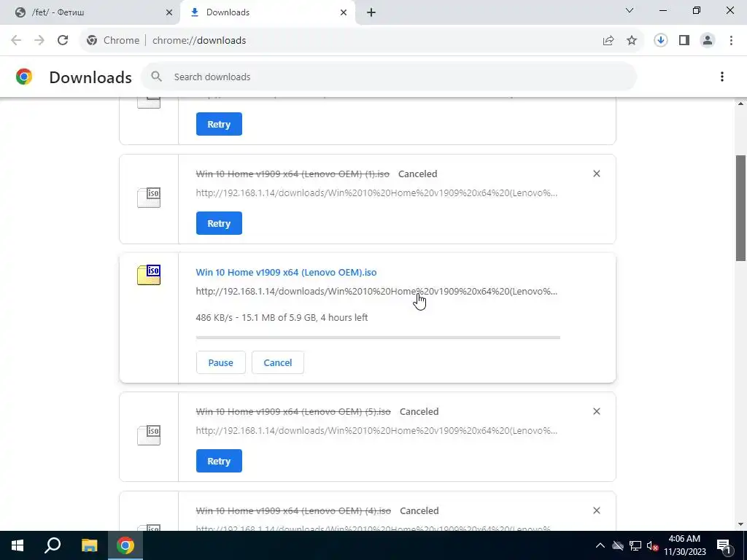The height and width of the screenshot is (560, 747).
Task: Cancel the Win 10 Home download
Action: point(278,363)
